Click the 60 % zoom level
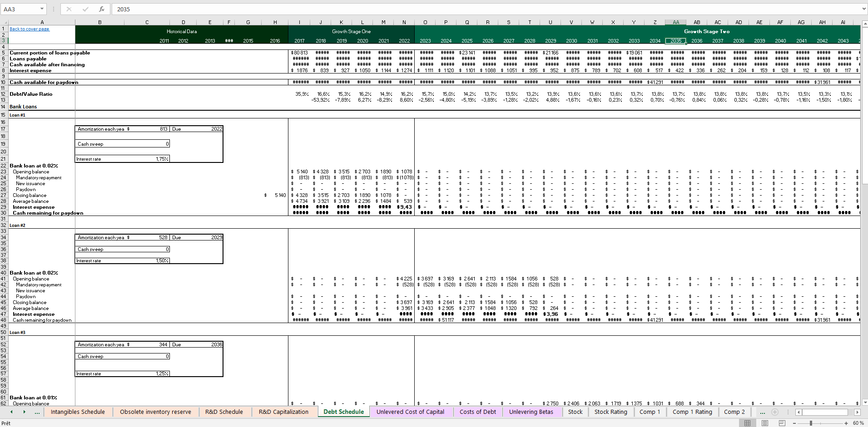The width and height of the screenshot is (868, 427). 858,423
